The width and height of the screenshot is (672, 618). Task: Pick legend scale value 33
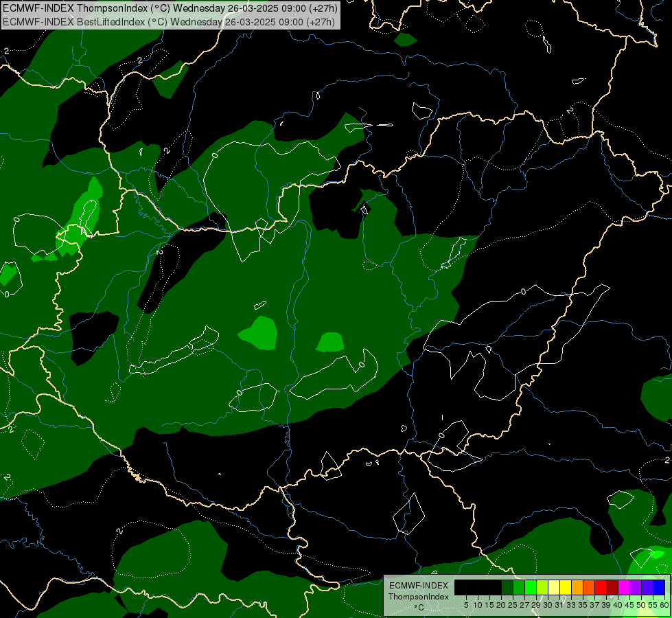(x=571, y=605)
